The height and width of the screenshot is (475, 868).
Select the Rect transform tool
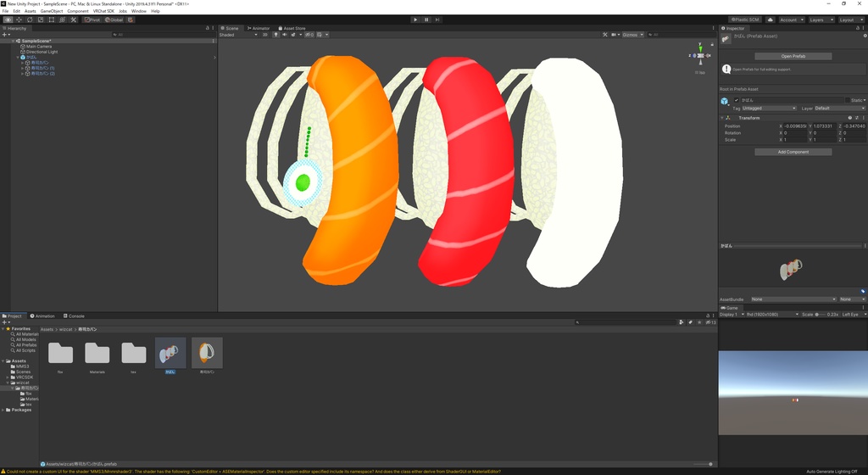coord(52,20)
